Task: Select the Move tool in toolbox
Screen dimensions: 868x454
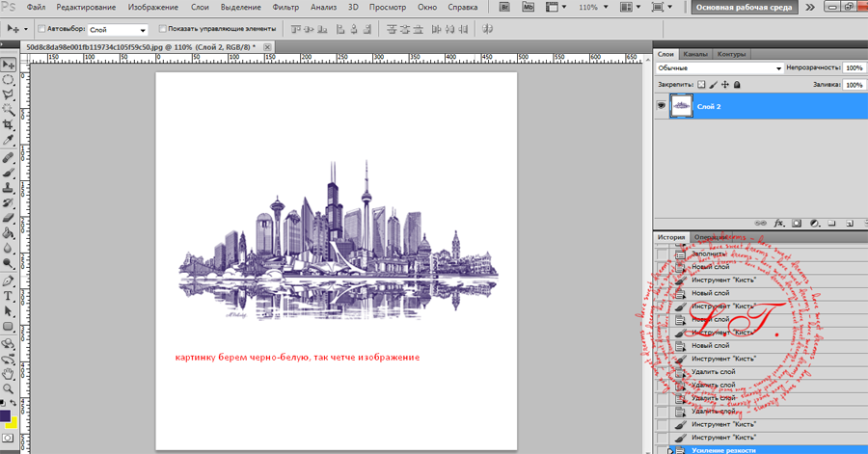Action: tap(8, 65)
